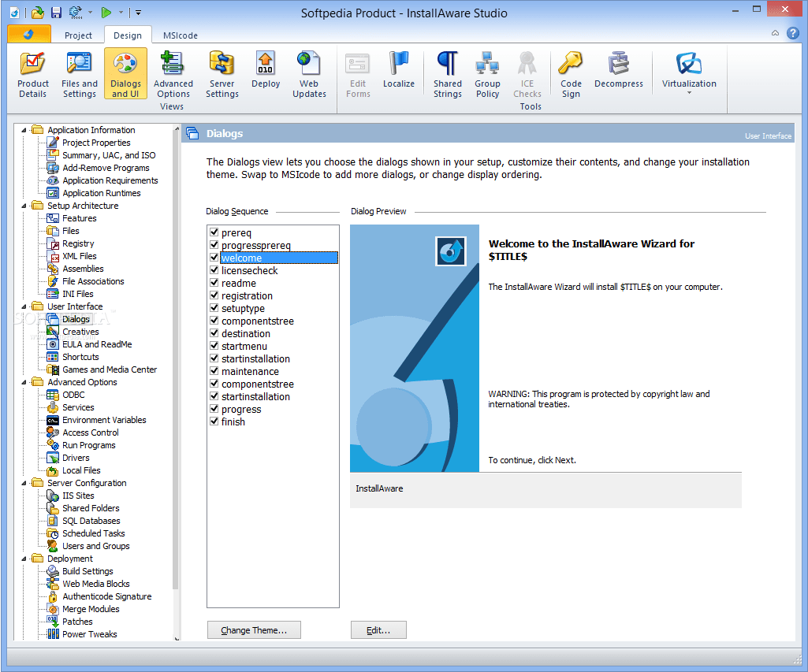The image size is (808, 672).
Task: Click the Change Theme button
Action: point(254,629)
